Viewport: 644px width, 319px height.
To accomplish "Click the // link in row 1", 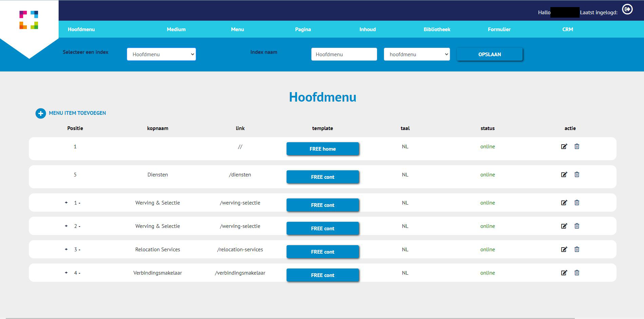I will point(240,147).
